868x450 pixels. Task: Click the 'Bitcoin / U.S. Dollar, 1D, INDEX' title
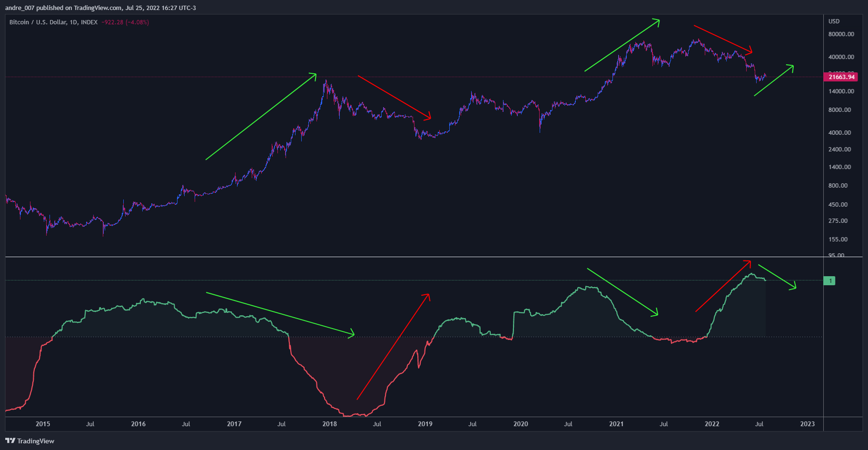(53, 22)
